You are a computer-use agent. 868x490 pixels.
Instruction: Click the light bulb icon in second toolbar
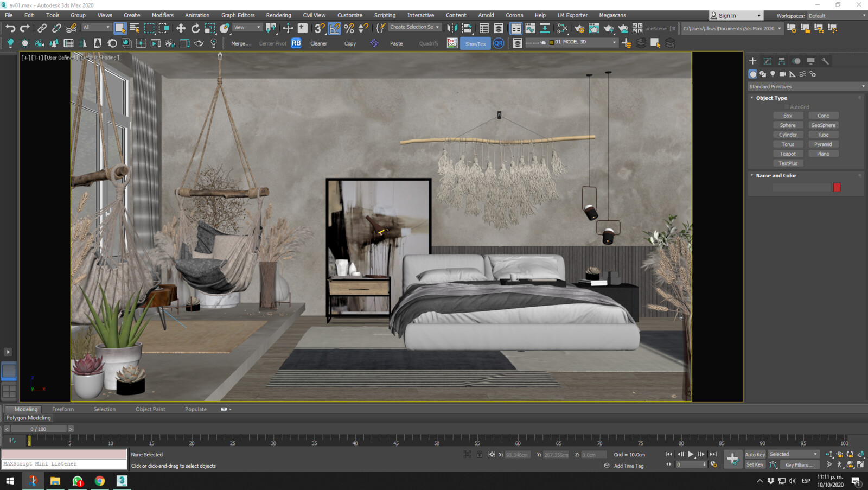point(10,43)
